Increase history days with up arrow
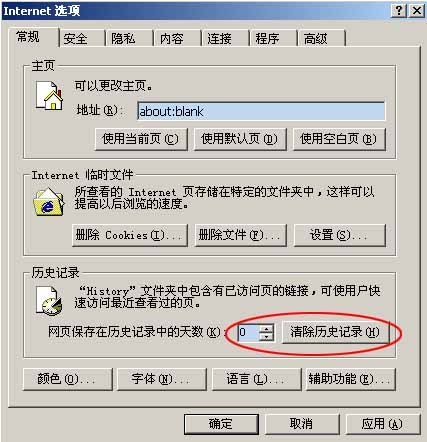Viewport: 427px width, 442px height. coord(266,329)
